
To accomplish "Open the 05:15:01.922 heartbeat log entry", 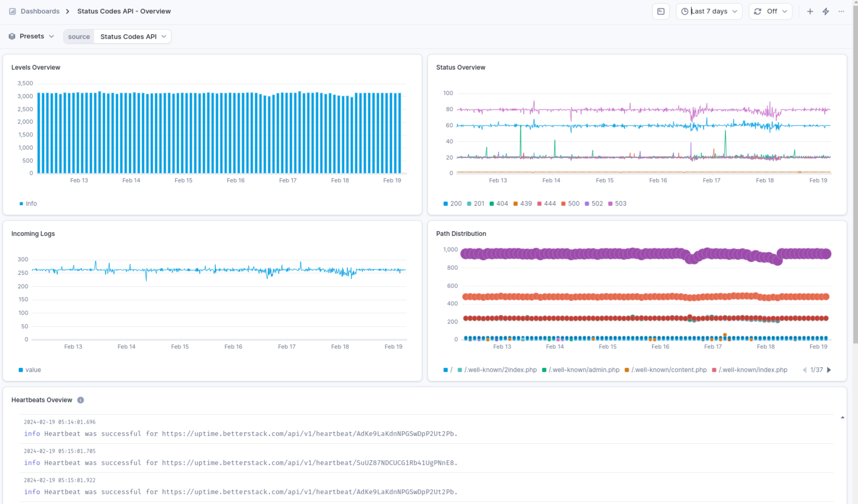I will click(x=426, y=487).
